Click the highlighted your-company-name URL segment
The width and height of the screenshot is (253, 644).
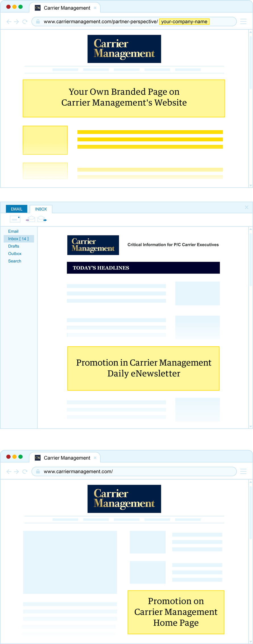click(184, 22)
